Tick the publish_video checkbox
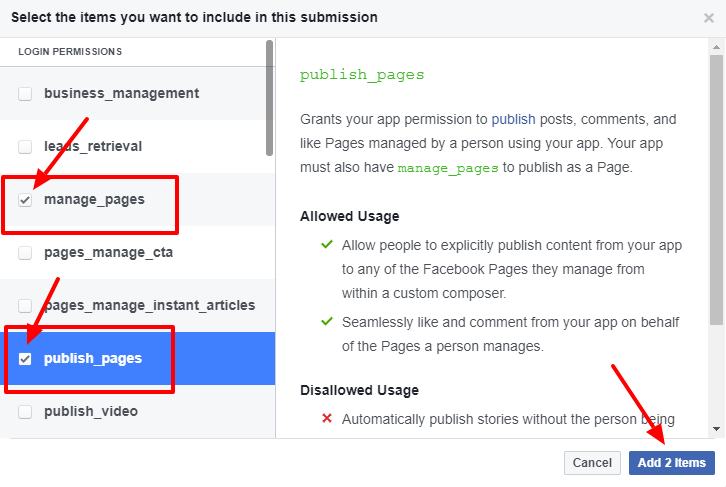 [26, 411]
